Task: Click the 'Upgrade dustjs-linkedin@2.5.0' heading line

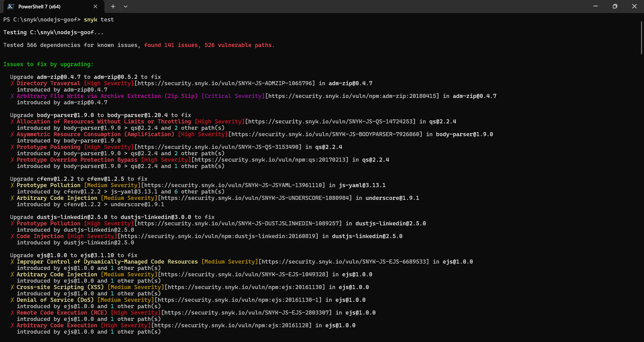Action: click(x=112, y=217)
